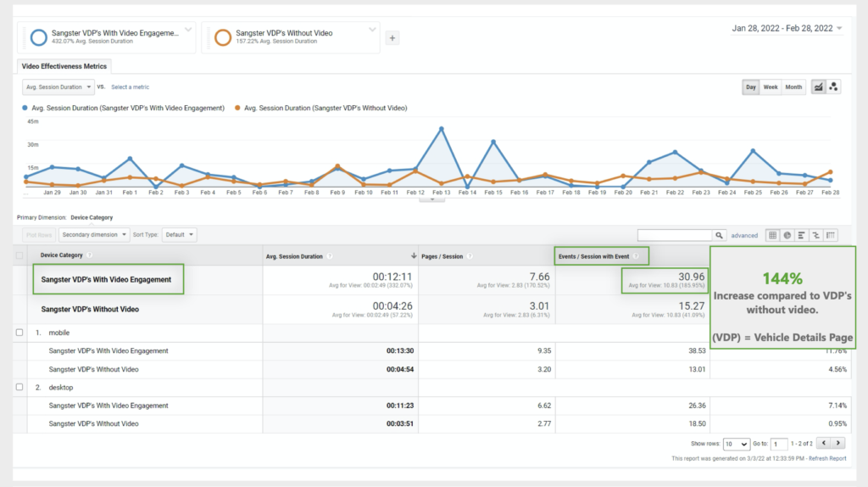868x487 pixels.
Task: Click Sangster VDP's Without Video summary row
Action: pyautogui.click(x=90, y=309)
